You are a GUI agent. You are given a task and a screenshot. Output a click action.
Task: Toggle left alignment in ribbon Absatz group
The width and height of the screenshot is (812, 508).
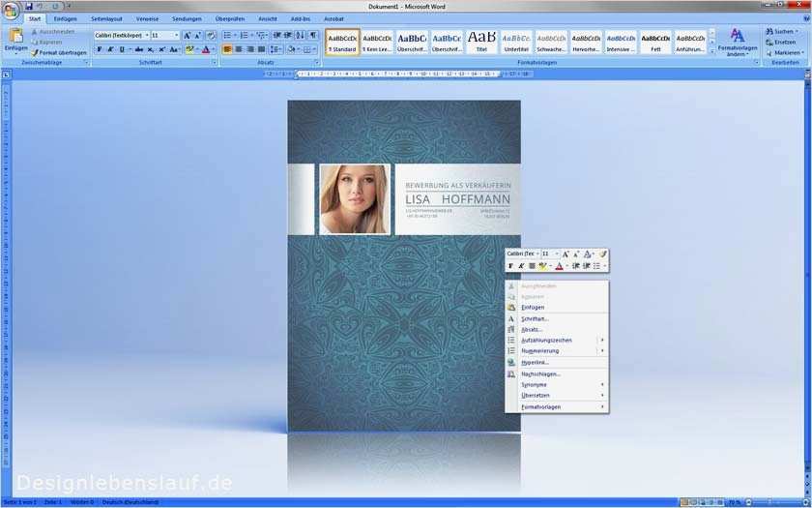point(227,49)
